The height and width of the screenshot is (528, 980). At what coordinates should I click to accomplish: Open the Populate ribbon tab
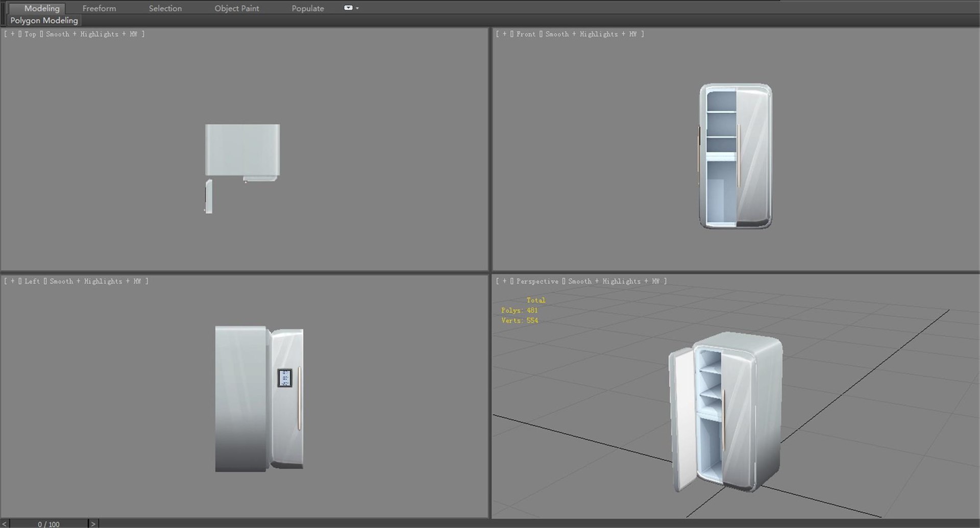pos(308,8)
